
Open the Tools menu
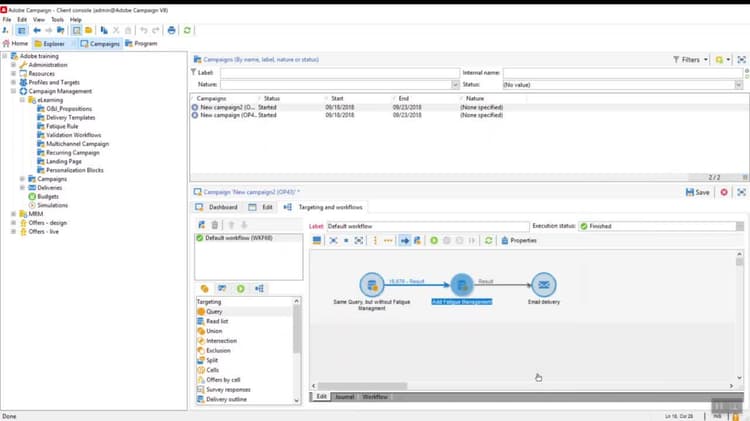(57, 20)
